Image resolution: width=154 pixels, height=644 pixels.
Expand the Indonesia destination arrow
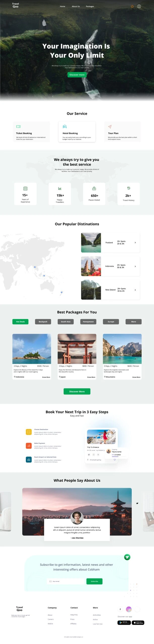point(135,266)
